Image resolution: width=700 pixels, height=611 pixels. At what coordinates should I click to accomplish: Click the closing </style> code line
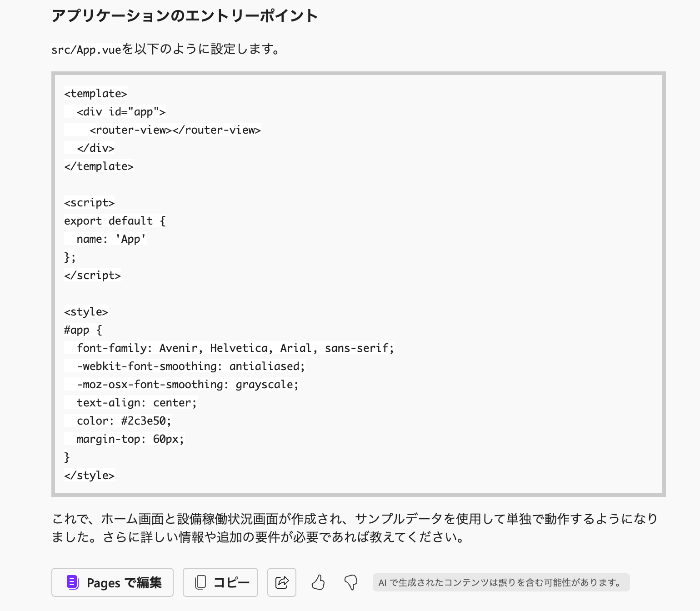tap(90, 476)
